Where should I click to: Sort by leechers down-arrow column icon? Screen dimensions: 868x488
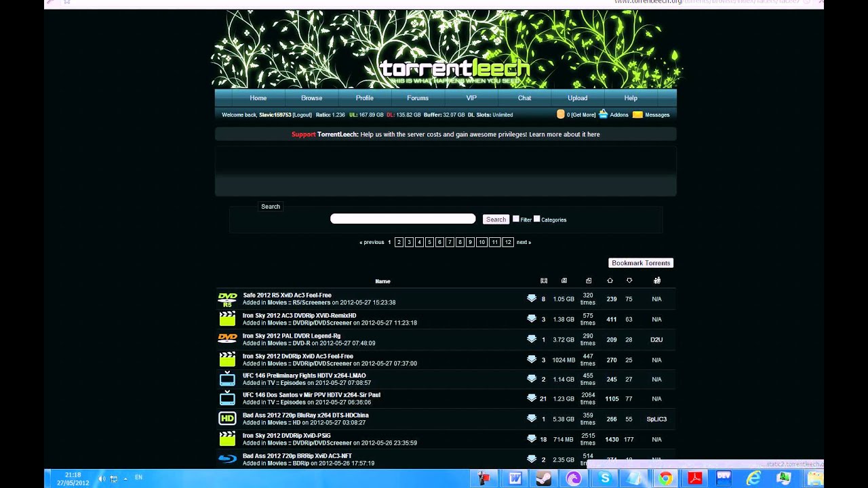(629, 281)
